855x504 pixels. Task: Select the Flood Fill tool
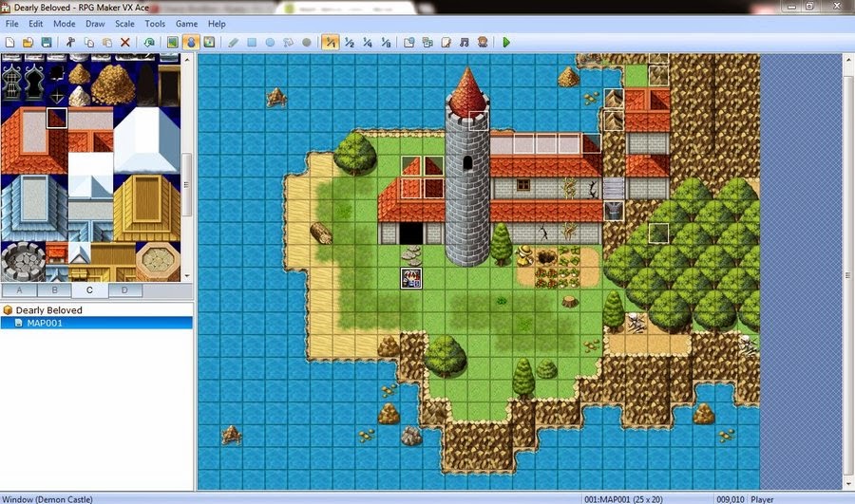[288, 42]
